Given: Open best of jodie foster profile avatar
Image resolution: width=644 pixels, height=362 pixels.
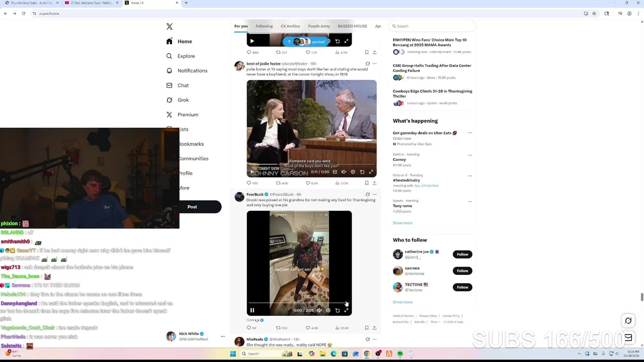Looking at the screenshot, I should [x=239, y=66].
